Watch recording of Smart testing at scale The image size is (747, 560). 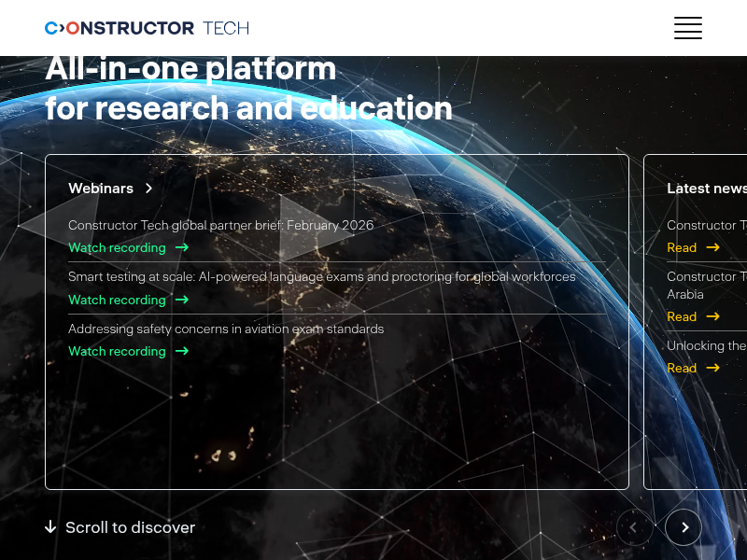[117, 300]
